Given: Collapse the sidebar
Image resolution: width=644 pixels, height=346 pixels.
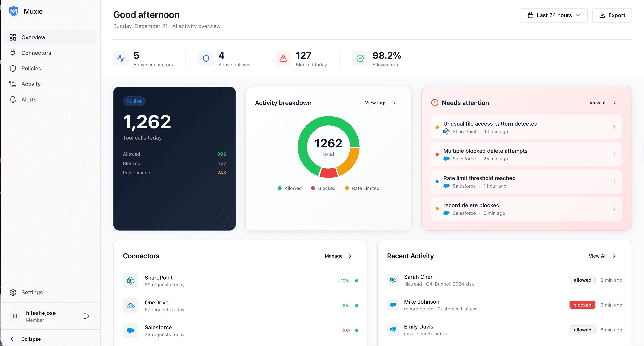Looking at the screenshot, I should click(31, 339).
